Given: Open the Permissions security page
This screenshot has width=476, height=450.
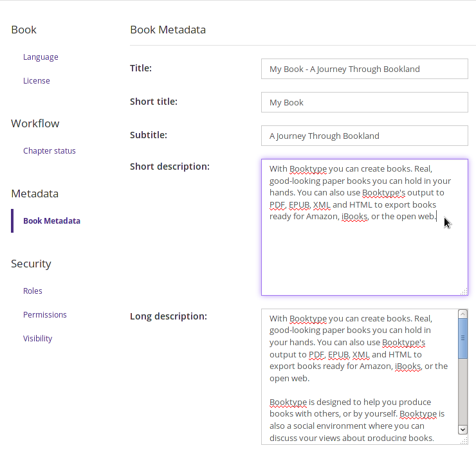Looking at the screenshot, I should (x=44, y=314).
